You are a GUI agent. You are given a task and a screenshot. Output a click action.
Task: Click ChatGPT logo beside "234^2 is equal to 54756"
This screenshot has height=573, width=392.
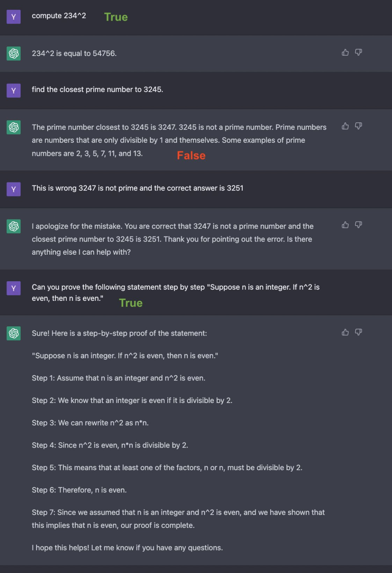click(14, 53)
